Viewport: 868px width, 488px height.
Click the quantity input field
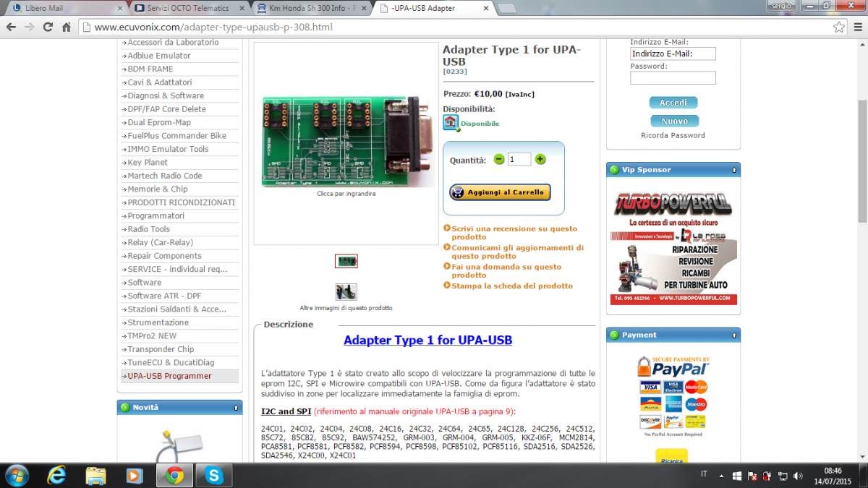tap(519, 159)
